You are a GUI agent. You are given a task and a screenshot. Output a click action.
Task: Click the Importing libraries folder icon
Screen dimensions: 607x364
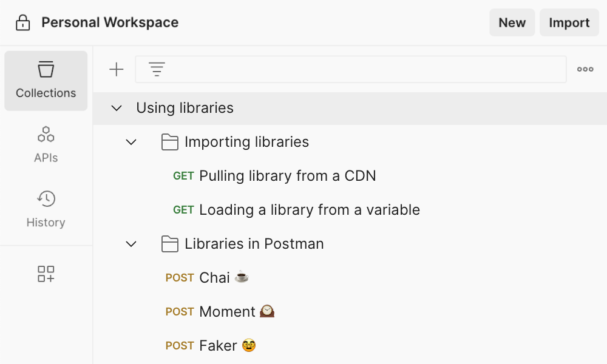pyautogui.click(x=170, y=142)
